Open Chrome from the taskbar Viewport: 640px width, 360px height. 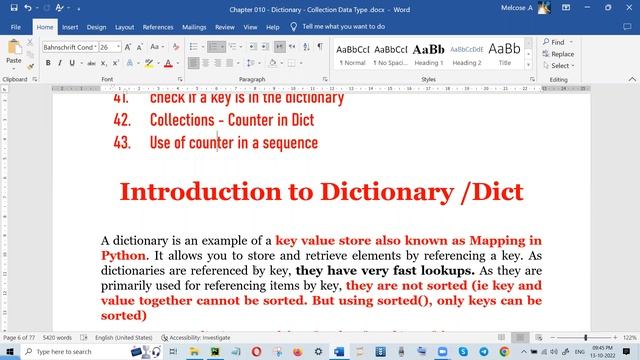pos(504,351)
